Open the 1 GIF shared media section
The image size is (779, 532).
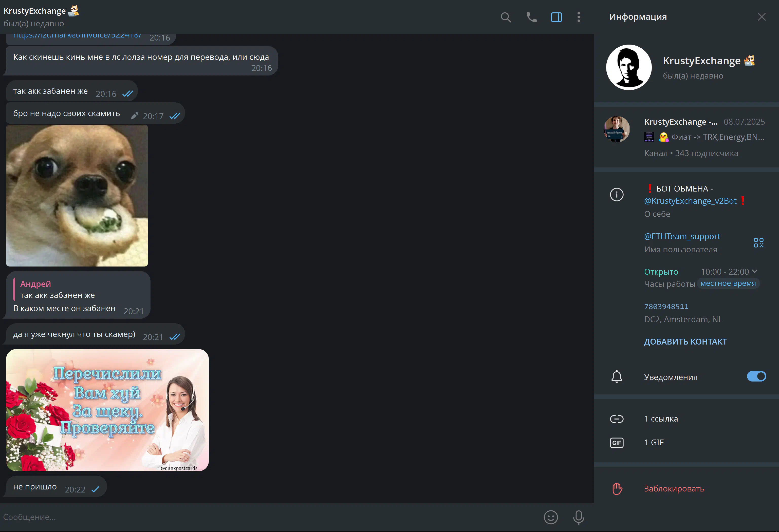654,443
